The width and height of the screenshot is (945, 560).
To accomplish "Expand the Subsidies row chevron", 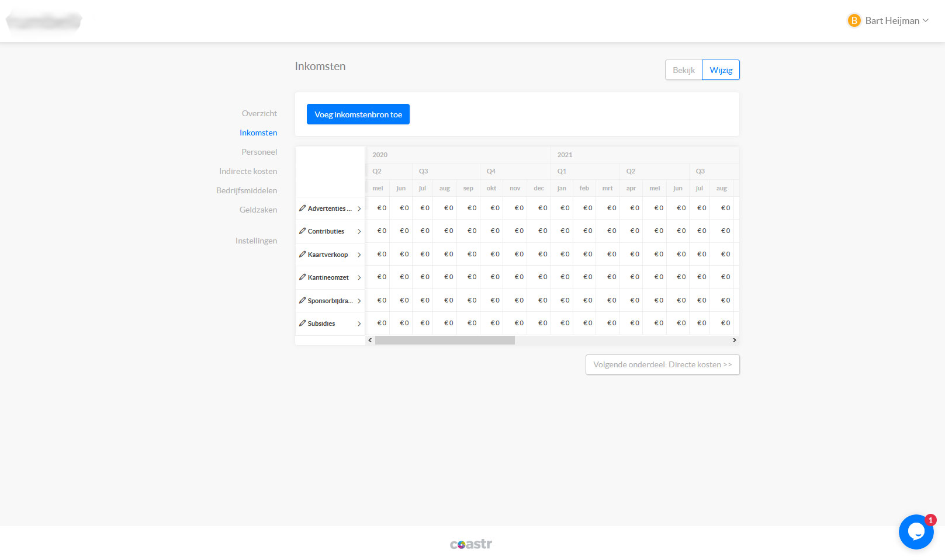I will (x=359, y=324).
